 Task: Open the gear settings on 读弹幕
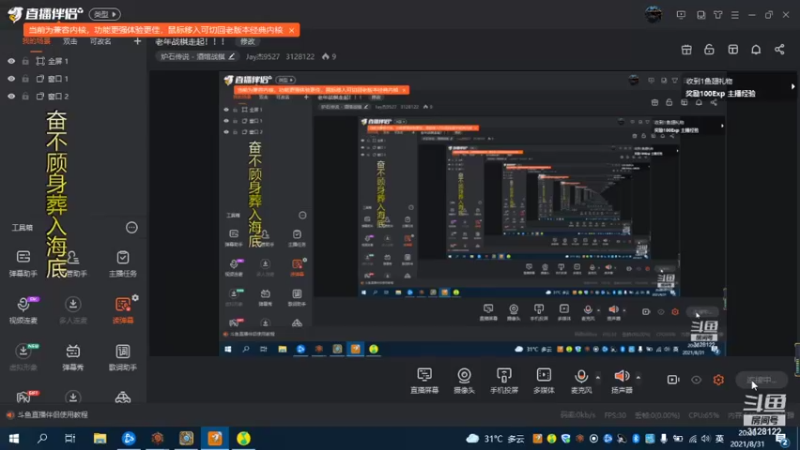click(x=135, y=297)
